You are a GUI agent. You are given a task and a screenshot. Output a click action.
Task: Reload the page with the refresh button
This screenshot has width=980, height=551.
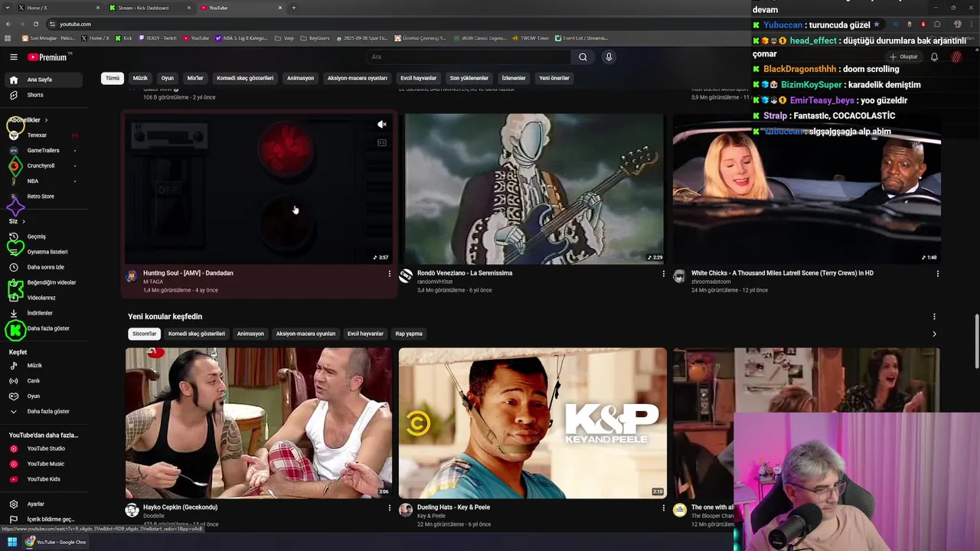tap(35, 24)
